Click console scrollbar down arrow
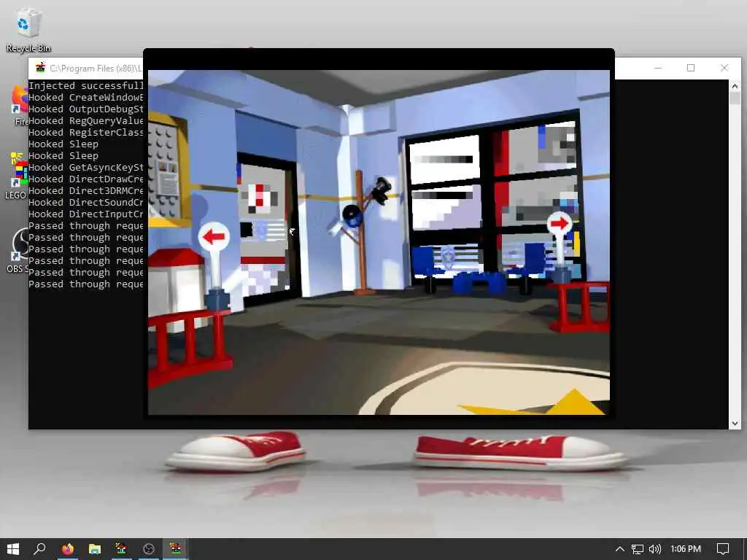The height and width of the screenshot is (560, 747). (734, 424)
